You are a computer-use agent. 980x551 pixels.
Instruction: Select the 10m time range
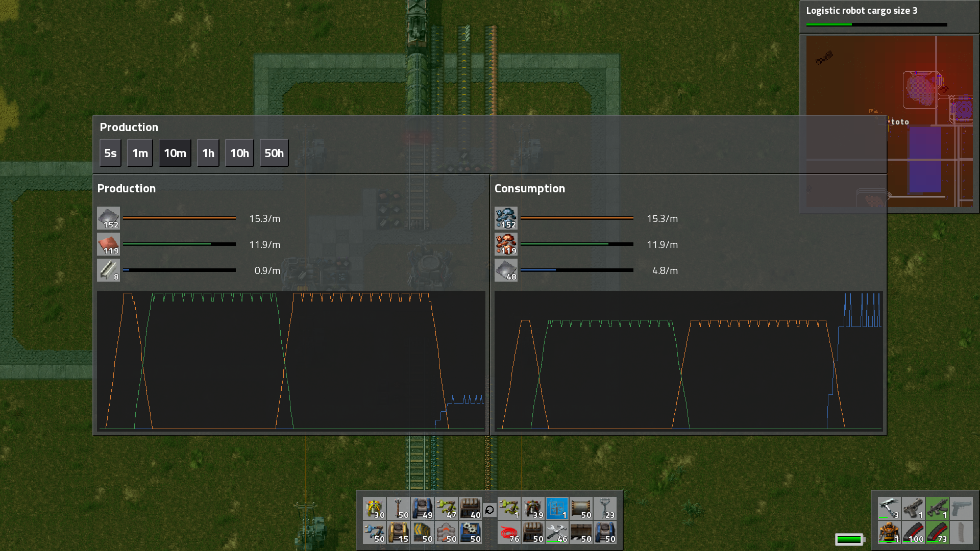pos(175,153)
